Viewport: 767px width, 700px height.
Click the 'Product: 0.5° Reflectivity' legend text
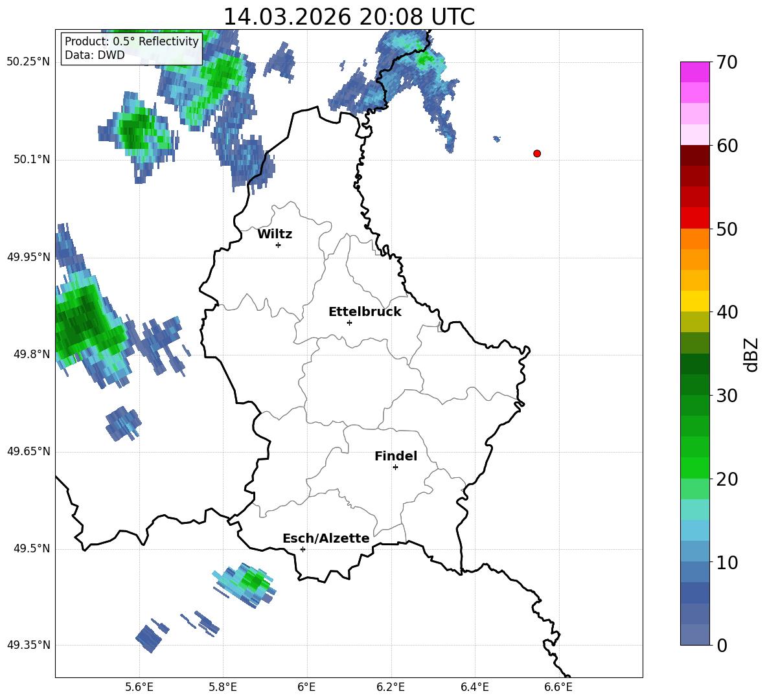tap(132, 41)
